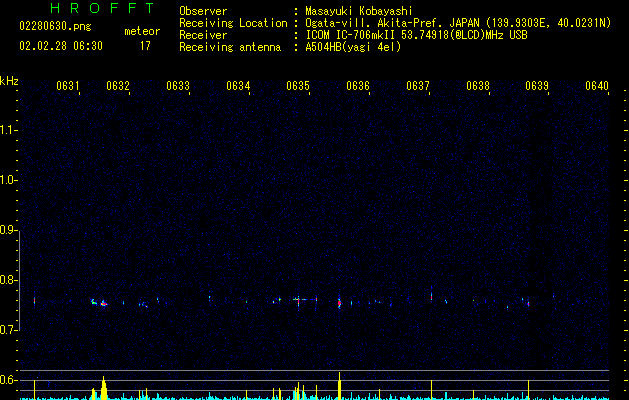Select antenna text A504HB(yagi 4el)
The height and width of the screenshot is (400, 629).
click(353, 47)
